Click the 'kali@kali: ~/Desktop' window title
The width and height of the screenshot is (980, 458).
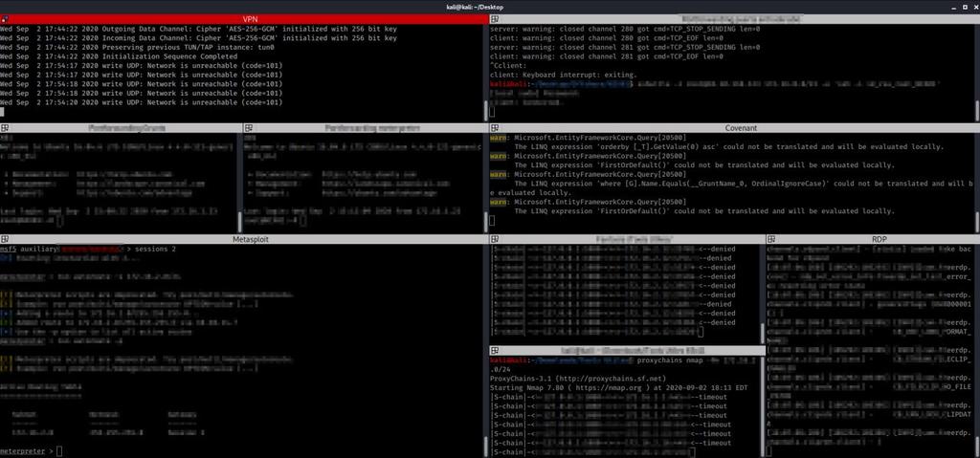pyautogui.click(x=476, y=7)
